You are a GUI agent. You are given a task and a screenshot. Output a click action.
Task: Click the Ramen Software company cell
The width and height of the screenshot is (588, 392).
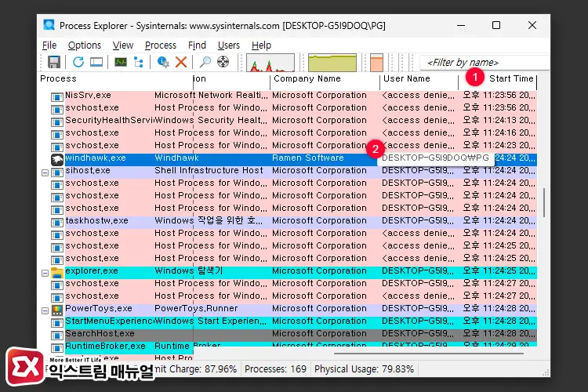click(x=308, y=158)
